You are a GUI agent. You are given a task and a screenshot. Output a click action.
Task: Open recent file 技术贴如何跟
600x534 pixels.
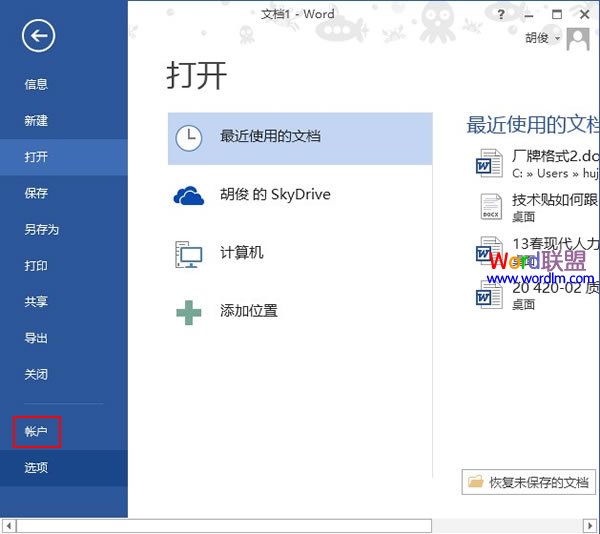pyautogui.click(x=535, y=207)
